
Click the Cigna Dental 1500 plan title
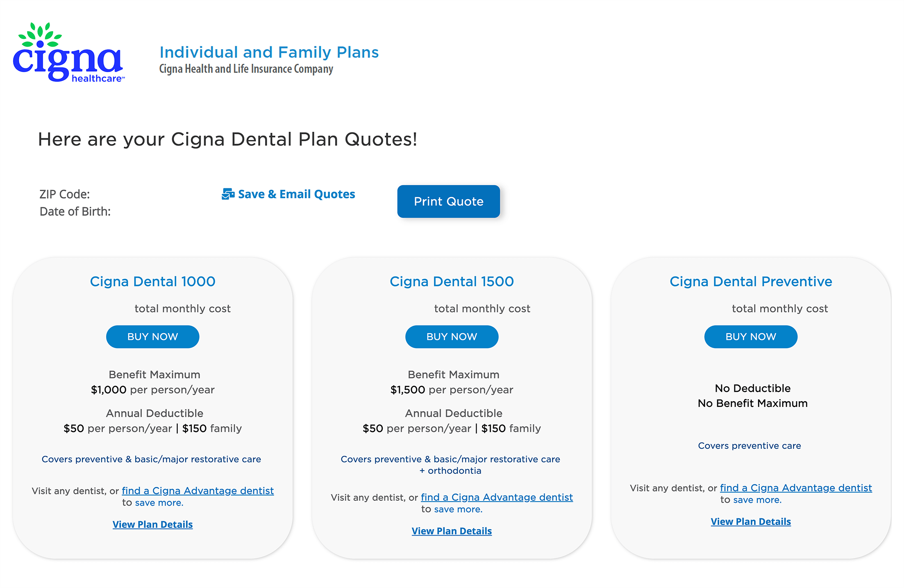tap(452, 282)
